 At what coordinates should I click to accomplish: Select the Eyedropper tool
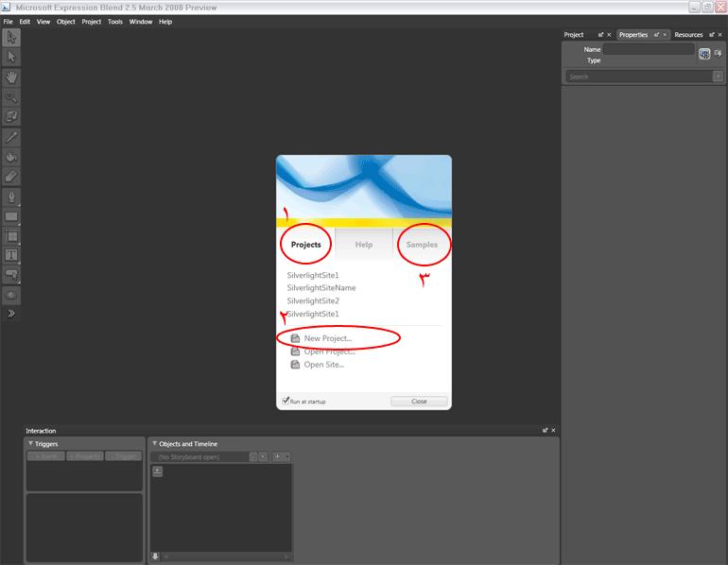(11, 137)
